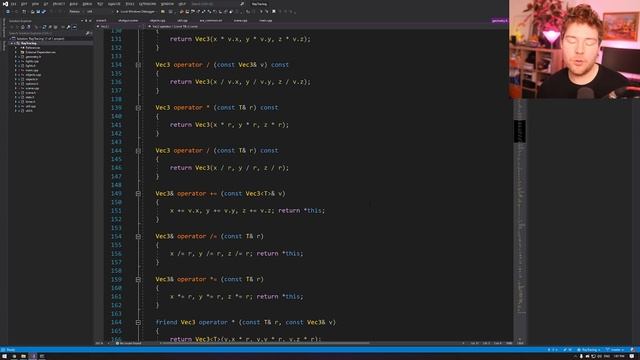
Task: Click the git repository indicator in status bar
Action: coord(589,350)
